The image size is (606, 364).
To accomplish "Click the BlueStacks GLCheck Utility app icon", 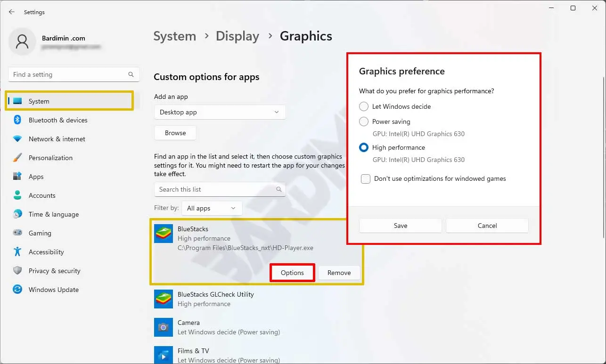I will 164,299.
